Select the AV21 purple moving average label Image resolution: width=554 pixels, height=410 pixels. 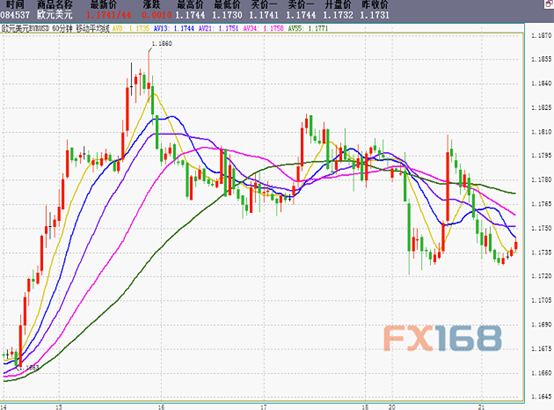pos(219,28)
